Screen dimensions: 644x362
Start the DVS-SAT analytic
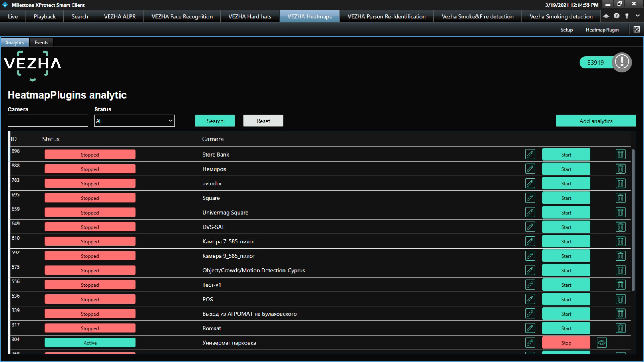tap(566, 227)
